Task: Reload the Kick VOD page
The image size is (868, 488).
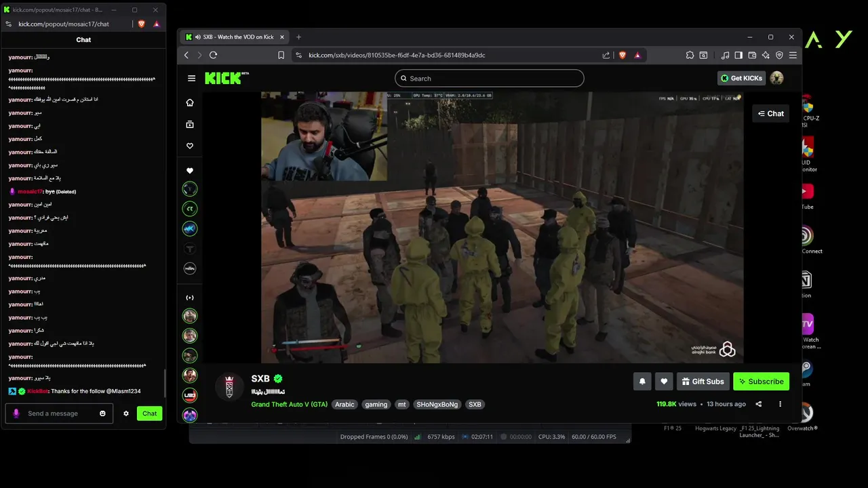Action: coord(213,56)
